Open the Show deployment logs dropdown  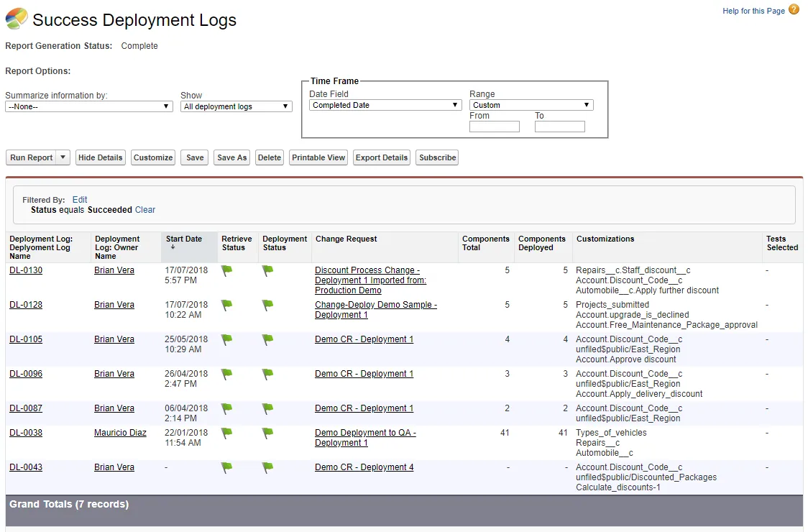[236, 106]
